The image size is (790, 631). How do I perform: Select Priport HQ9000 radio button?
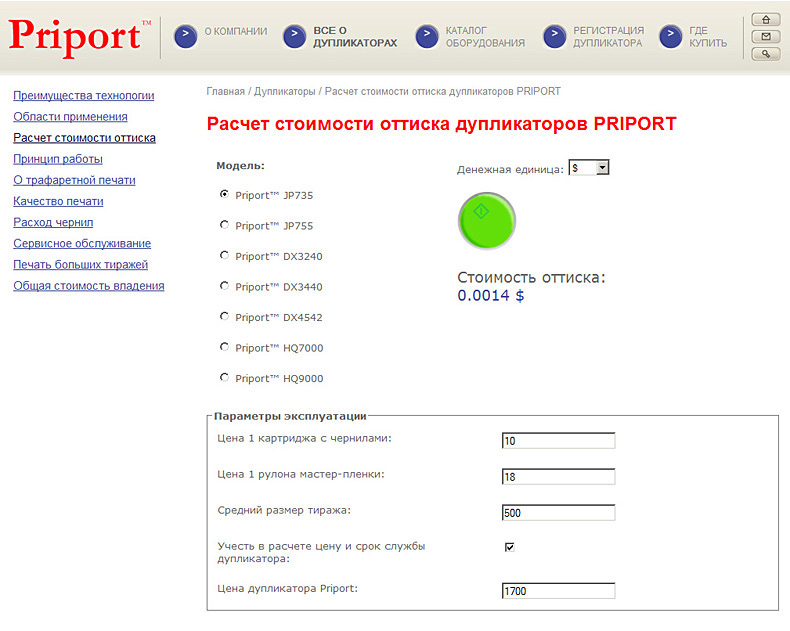point(224,377)
